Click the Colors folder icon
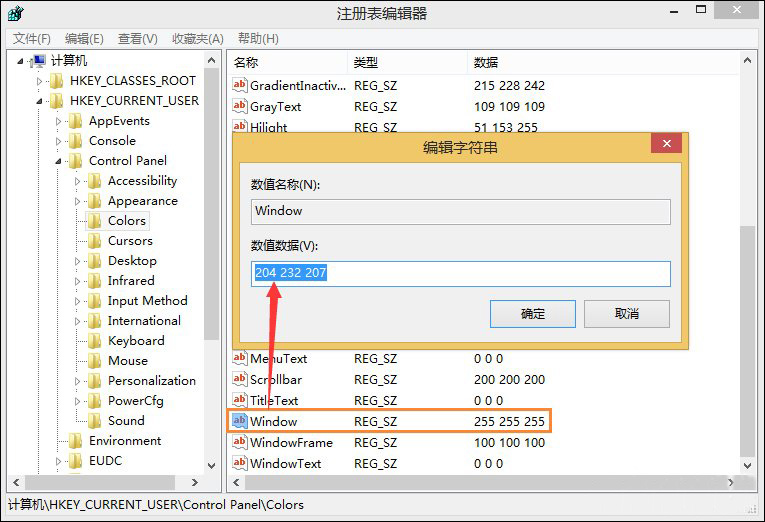Screen dimensions: 765x522 pyautogui.click(x=95, y=221)
